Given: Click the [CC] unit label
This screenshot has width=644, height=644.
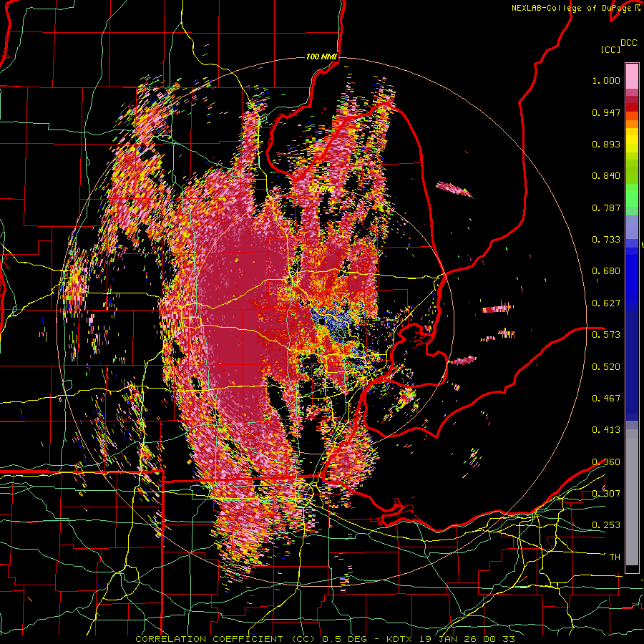Looking at the screenshot, I should click(x=611, y=49).
